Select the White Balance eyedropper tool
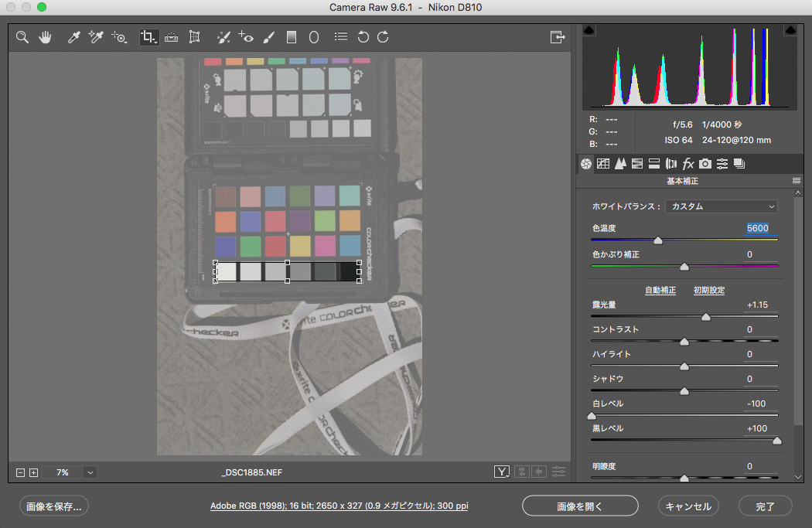Image resolution: width=812 pixels, height=528 pixels. point(73,37)
